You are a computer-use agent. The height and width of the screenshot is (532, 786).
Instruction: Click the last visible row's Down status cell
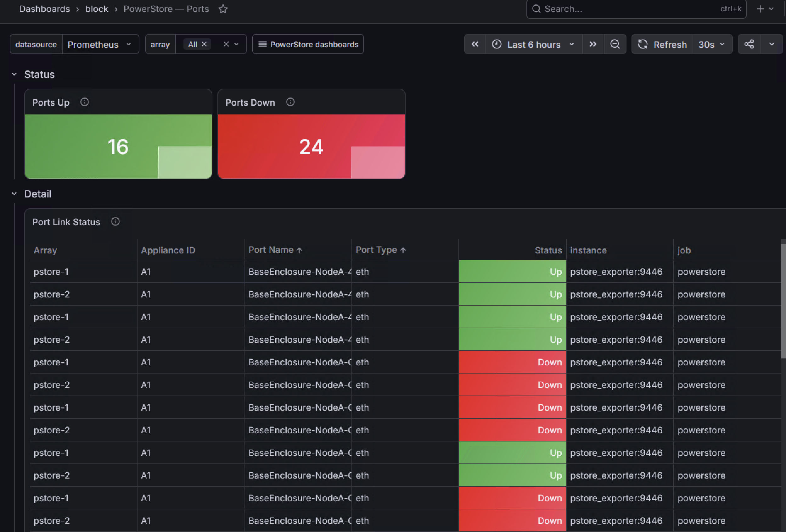pyautogui.click(x=512, y=520)
